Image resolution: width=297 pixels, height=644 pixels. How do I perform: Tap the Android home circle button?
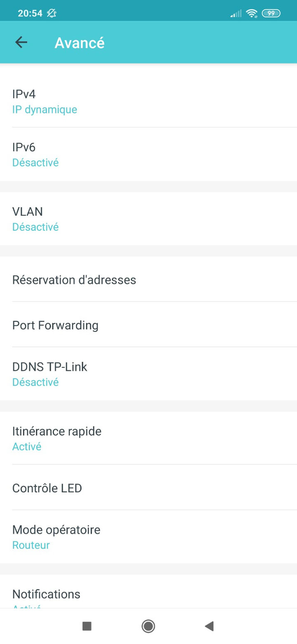(148, 626)
